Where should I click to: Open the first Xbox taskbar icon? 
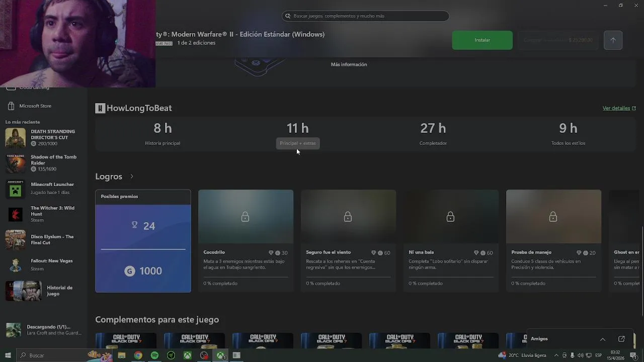pos(187,355)
